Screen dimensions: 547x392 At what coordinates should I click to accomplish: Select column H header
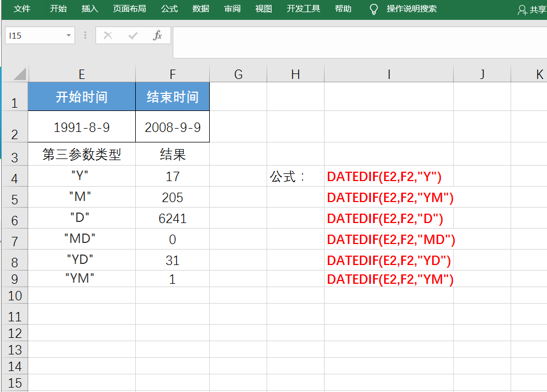295,74
